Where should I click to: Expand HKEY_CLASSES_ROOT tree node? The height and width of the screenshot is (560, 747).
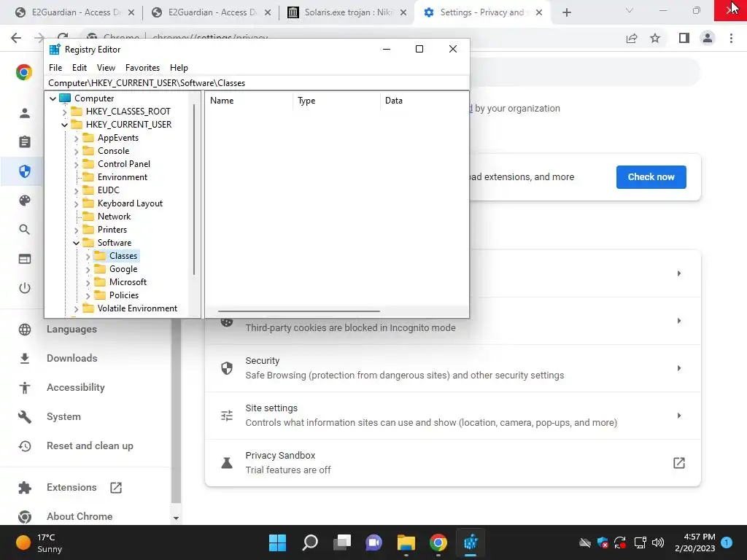64,112
